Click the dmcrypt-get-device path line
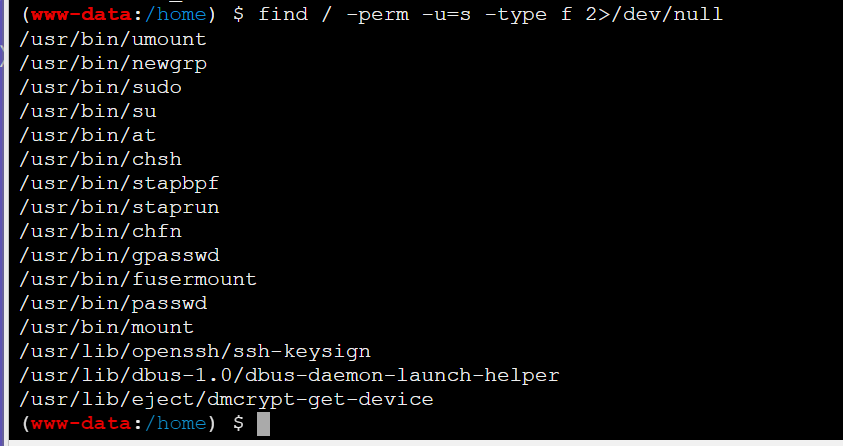The height and width of the screenshot is (446, 843). pos(225,399)
